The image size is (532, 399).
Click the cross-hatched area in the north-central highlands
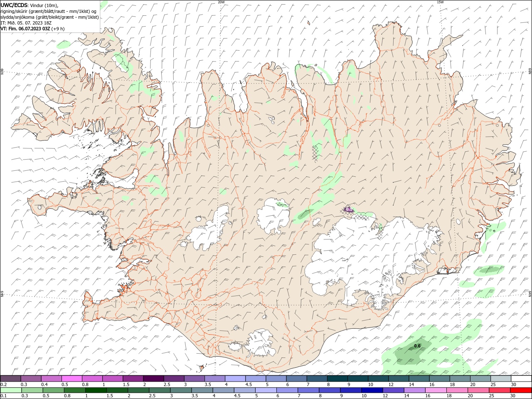pyautogui.click(x=317, y=153)
